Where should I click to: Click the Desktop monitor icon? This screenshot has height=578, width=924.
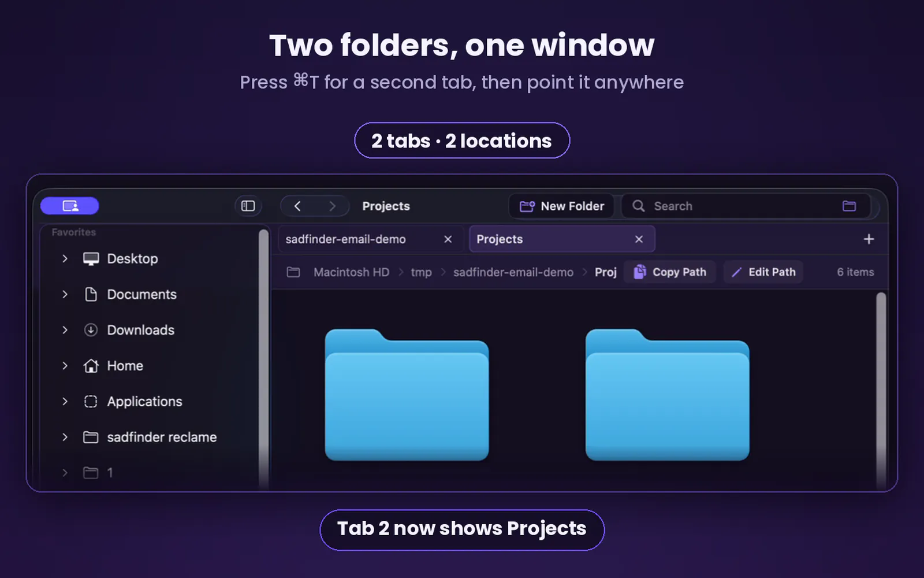91,258
